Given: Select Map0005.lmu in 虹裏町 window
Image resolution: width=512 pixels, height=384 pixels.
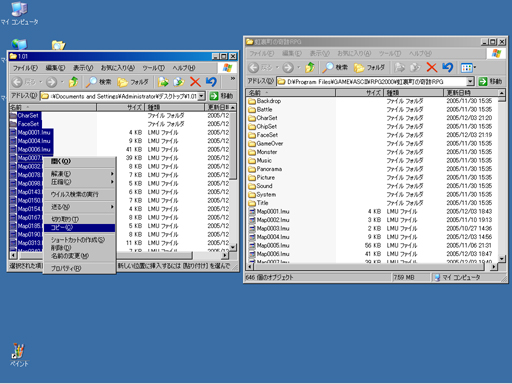Looking at the screenshot, I should pyautogui.click(x=269, y=245).
